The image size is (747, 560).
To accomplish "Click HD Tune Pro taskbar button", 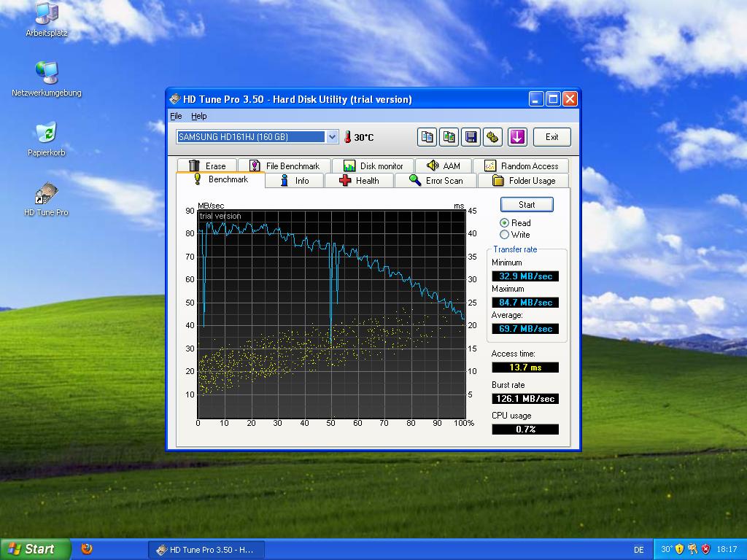I will coord(205,550).
